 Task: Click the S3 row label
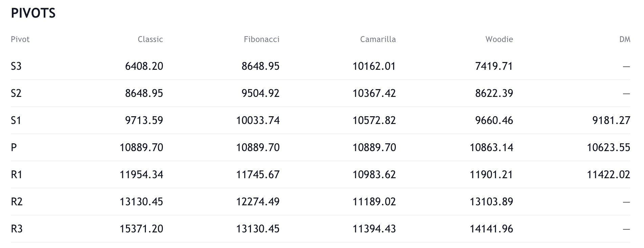pos(16,66)
